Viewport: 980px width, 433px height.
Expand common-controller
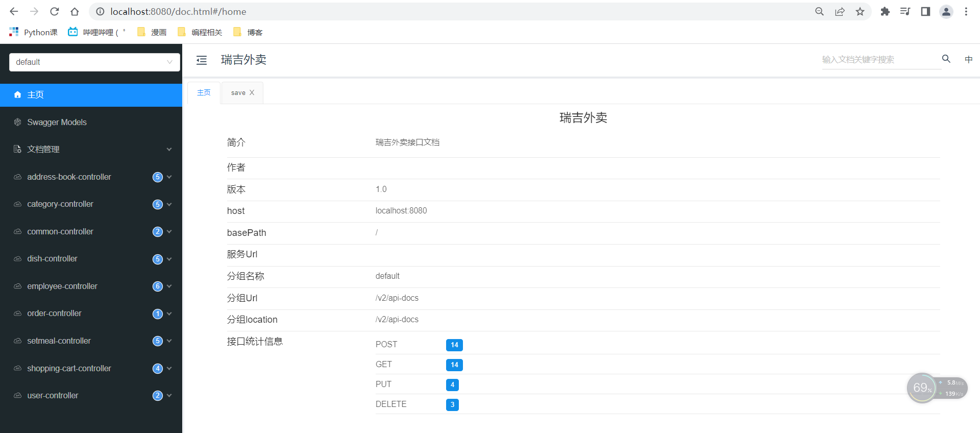91,231
